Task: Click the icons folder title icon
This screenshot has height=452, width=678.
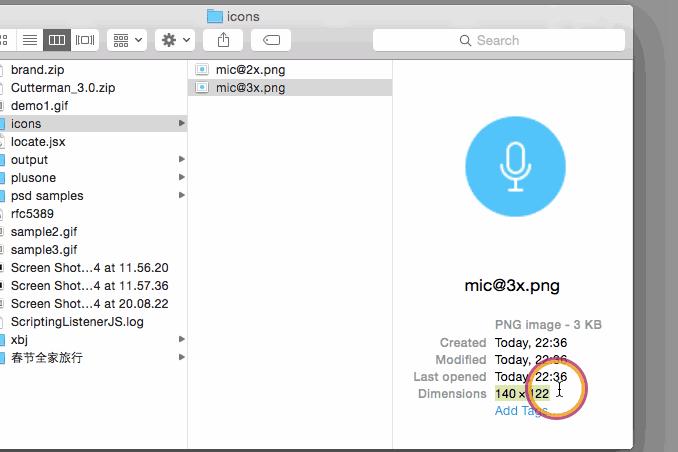Action: pos(214,15)
